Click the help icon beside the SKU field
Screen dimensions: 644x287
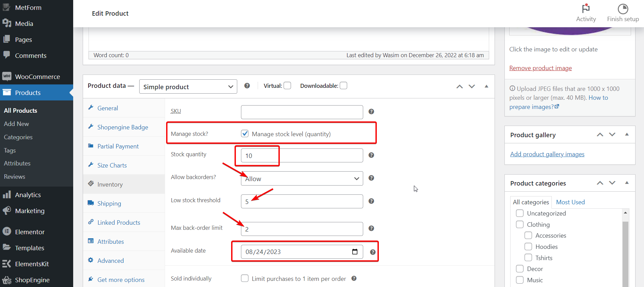(x=371, y=112)
